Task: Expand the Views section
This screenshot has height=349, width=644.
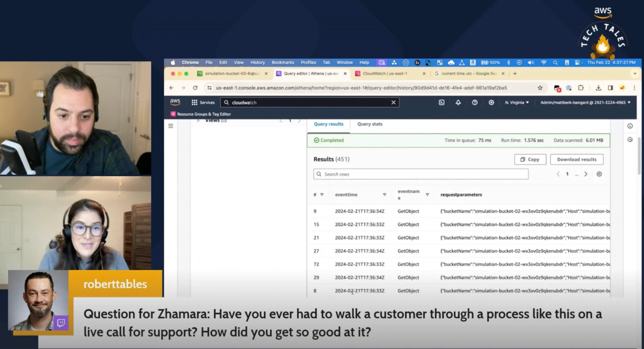Action: (x=198, y=120)
